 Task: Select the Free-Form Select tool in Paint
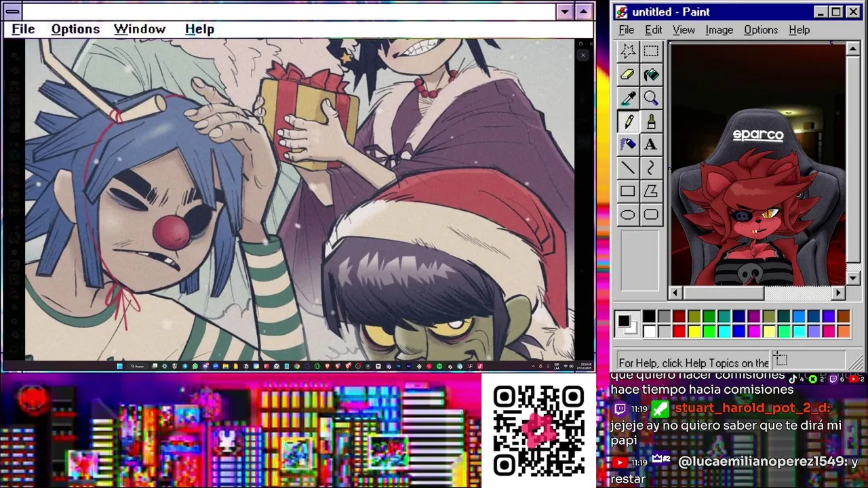pyautogui.click(x=628, y=52)
